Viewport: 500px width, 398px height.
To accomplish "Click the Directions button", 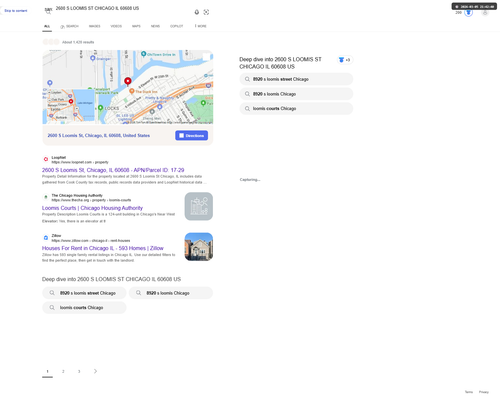I will tap(192, 135).
